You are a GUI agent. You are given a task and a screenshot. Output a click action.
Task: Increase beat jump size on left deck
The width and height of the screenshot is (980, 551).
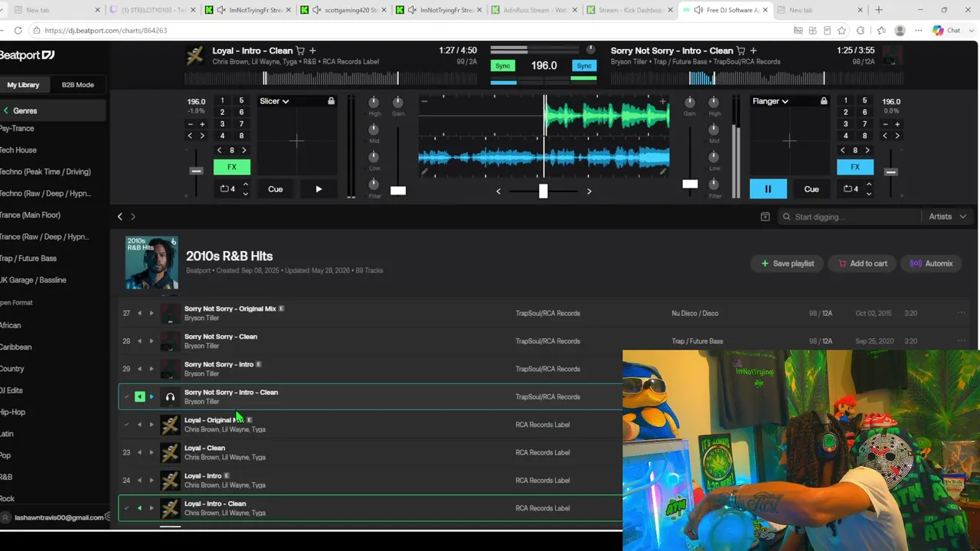pyautogui.click(x=244, y=150)
